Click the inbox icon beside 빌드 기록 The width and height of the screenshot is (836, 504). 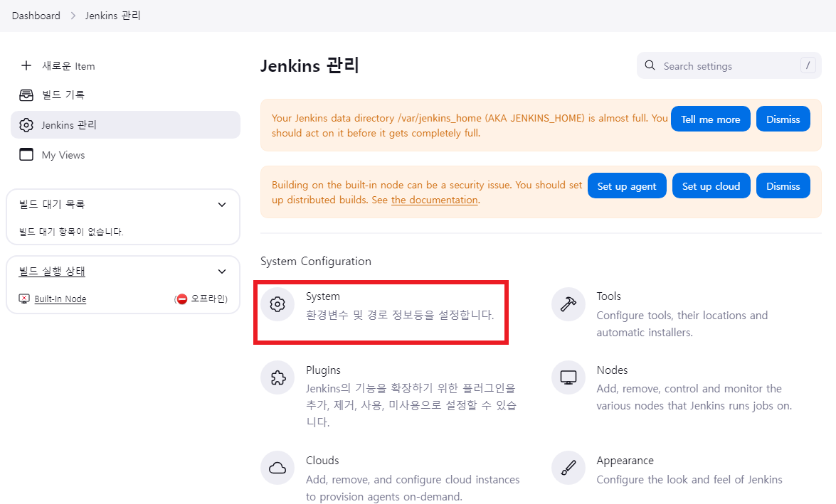click(26, 95)
